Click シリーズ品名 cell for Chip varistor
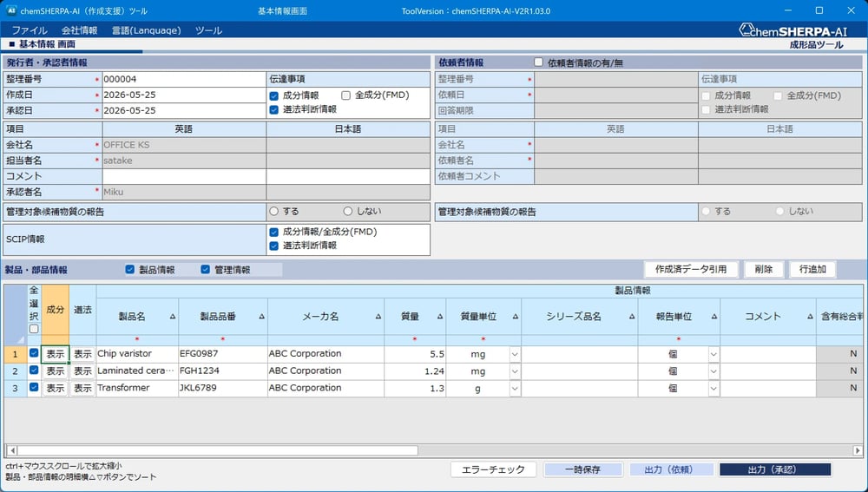868x492 pixels. 580,354
